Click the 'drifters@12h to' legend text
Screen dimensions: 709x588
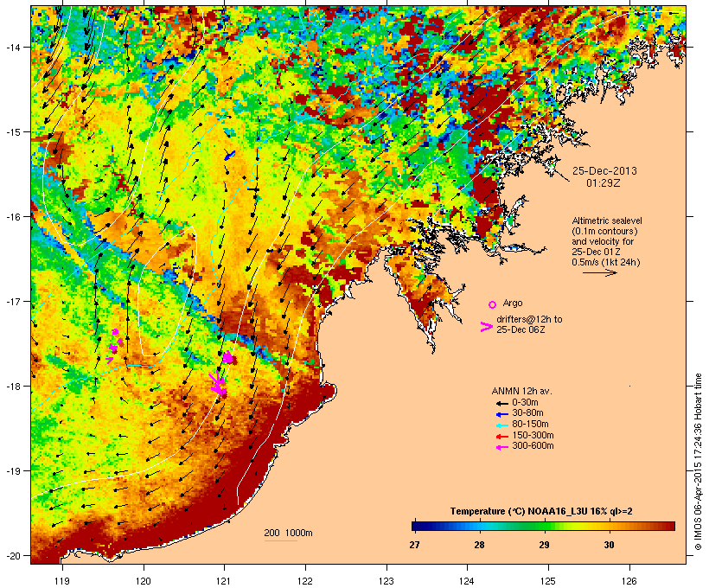tap(529, 319)
